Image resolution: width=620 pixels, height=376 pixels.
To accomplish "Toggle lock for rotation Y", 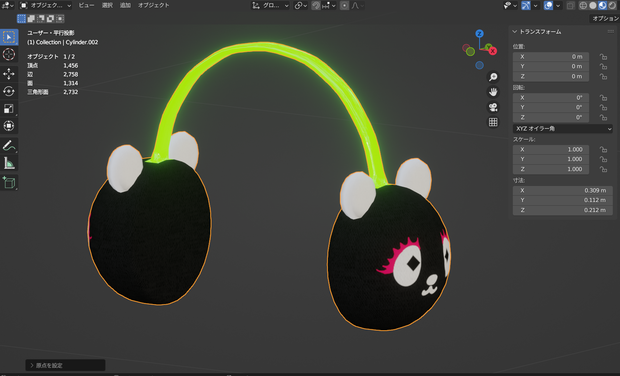I will (x=603, y=108).
